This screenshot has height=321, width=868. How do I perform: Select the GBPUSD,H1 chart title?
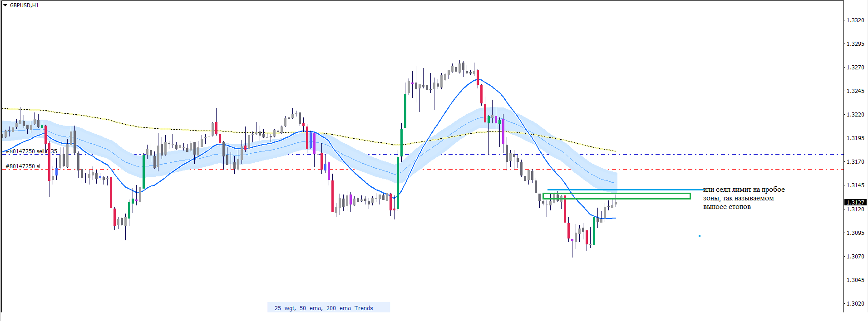click(24, 5)
